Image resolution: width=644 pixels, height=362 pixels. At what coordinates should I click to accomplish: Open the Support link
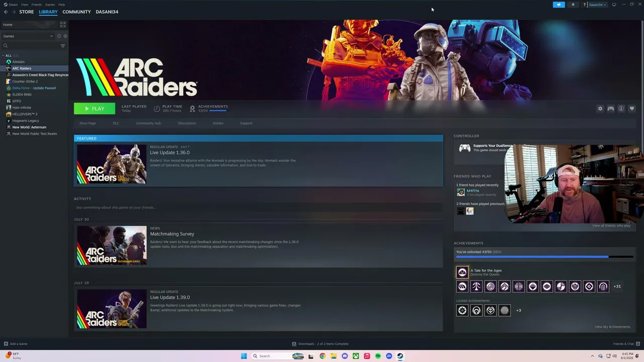[246, 123]
